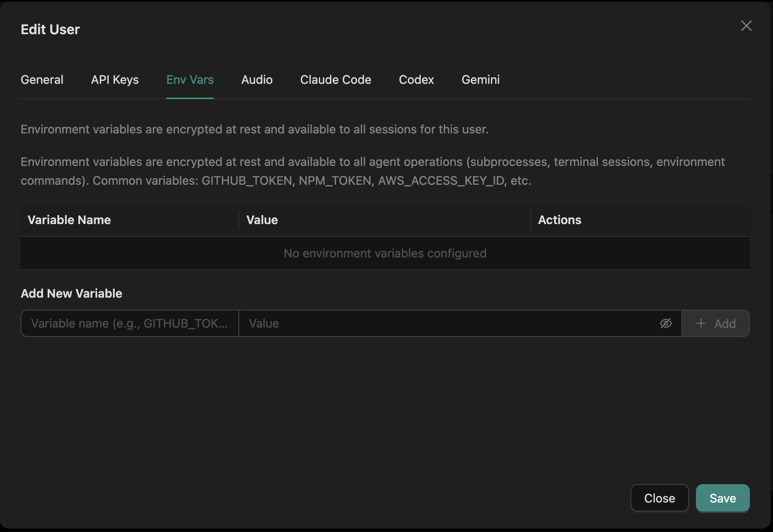Dismiss dialog using the X icon
The height and width of the screenshot is (532, 773).
pyautogui.click(x=746, y=26)
